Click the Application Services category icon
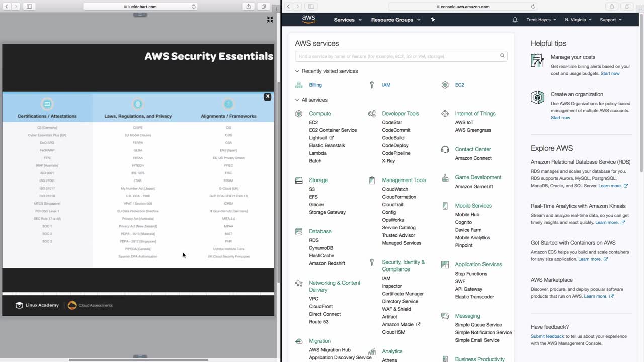The height and width of the screenshot is (362, 644). click(x=445, y=264)
